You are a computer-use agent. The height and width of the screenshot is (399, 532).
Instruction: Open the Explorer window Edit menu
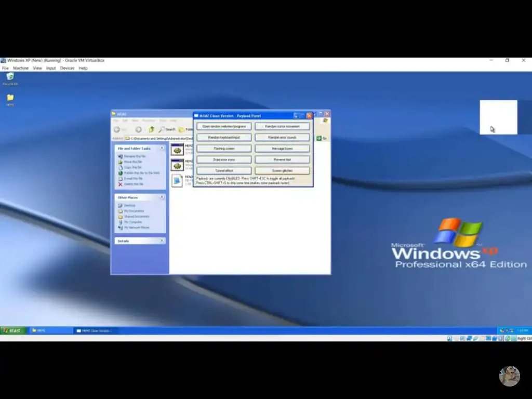pyautogui.click(x=125, y=121)
